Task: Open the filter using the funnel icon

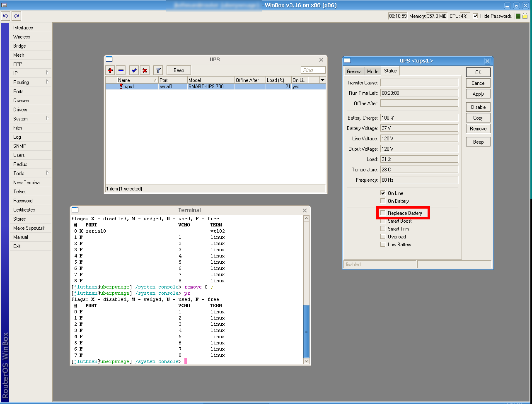Action: (x=157, y=70)
